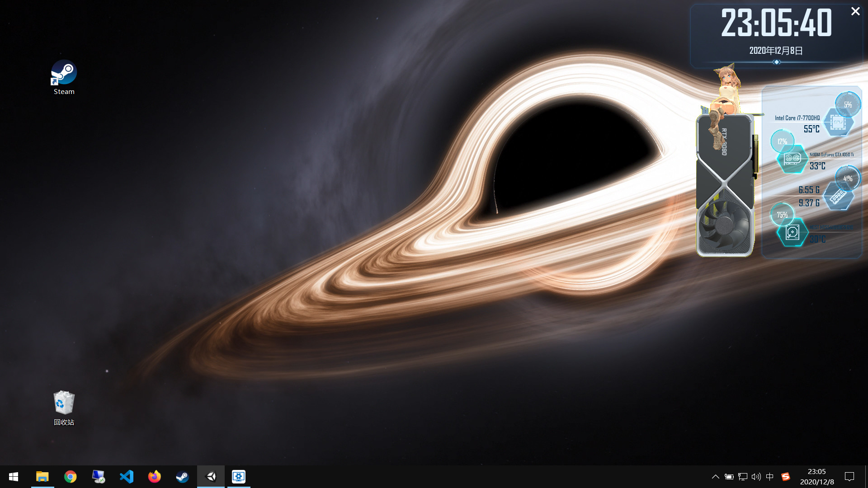Screen dimensions: 868x488
Task: Switch to the Unity editor window
Action: (x=211, y=477)
